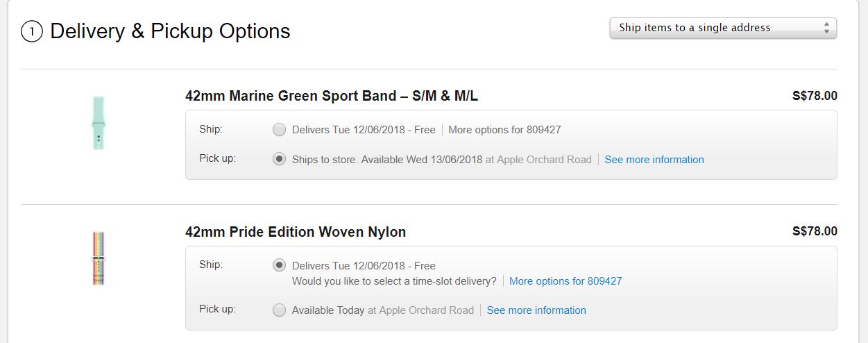Image resolution: width=868 pixels, height=343 pixels.
Task: Click the '42mm Pride Edition Woven Nylon' title
Action: (x=296, y=232)
